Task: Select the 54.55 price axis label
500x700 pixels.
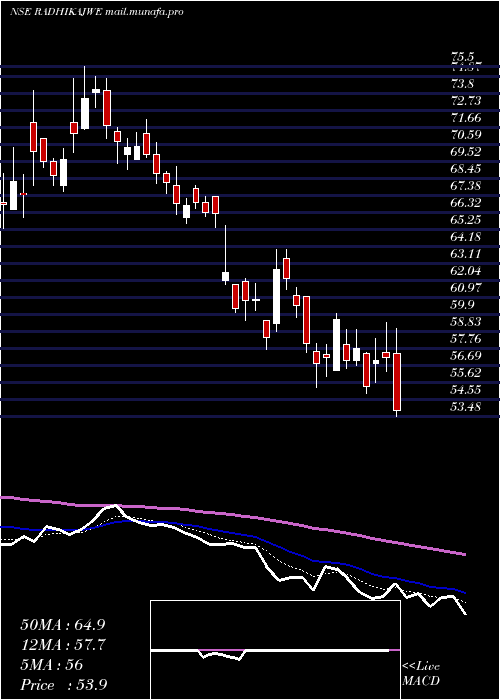Action: (466, 389)
